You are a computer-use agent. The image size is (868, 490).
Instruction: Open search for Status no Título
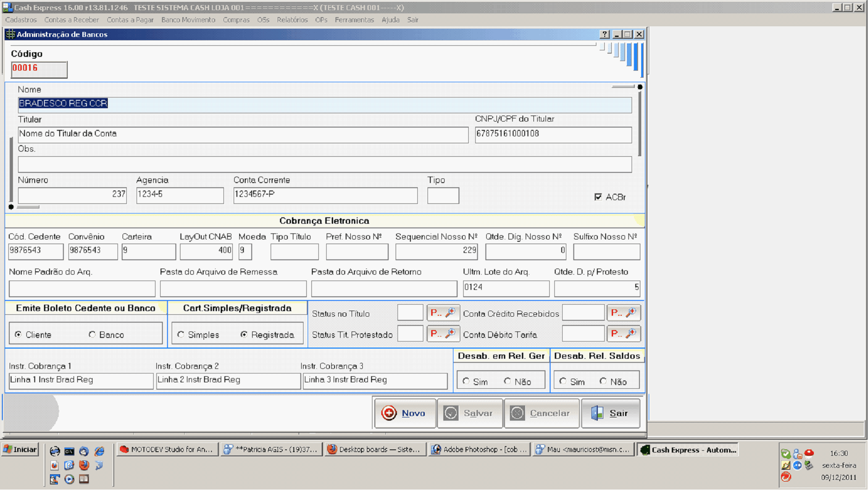pyautogui.click(x=443, y=313)
